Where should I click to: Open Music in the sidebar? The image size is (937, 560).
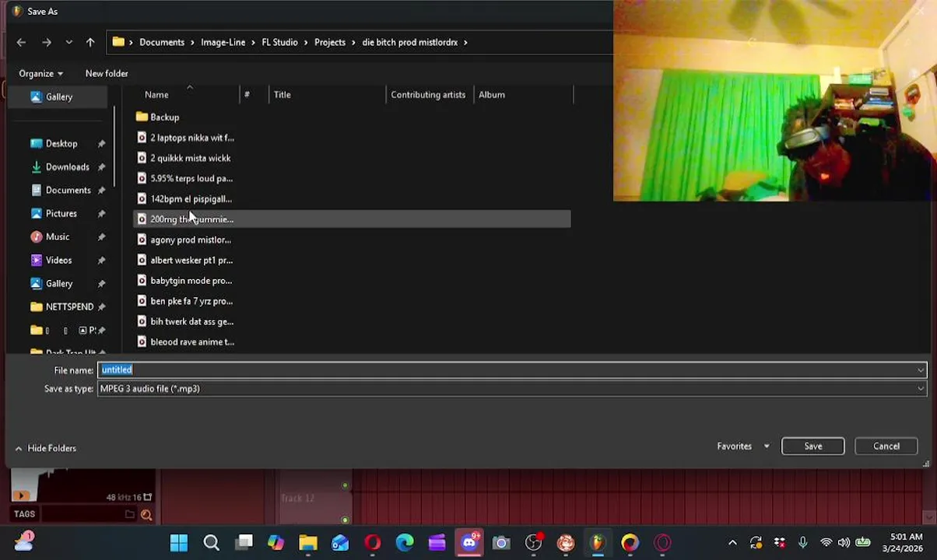click(57, 236)
